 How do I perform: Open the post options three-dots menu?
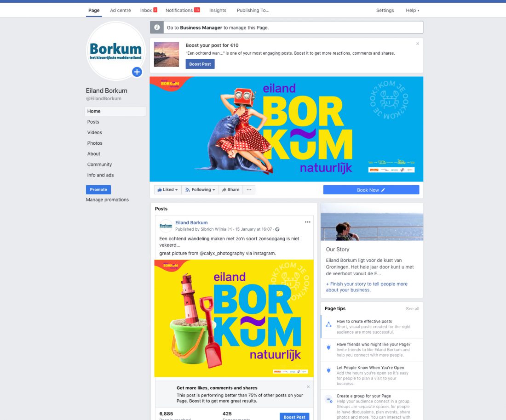click(308, 222)
